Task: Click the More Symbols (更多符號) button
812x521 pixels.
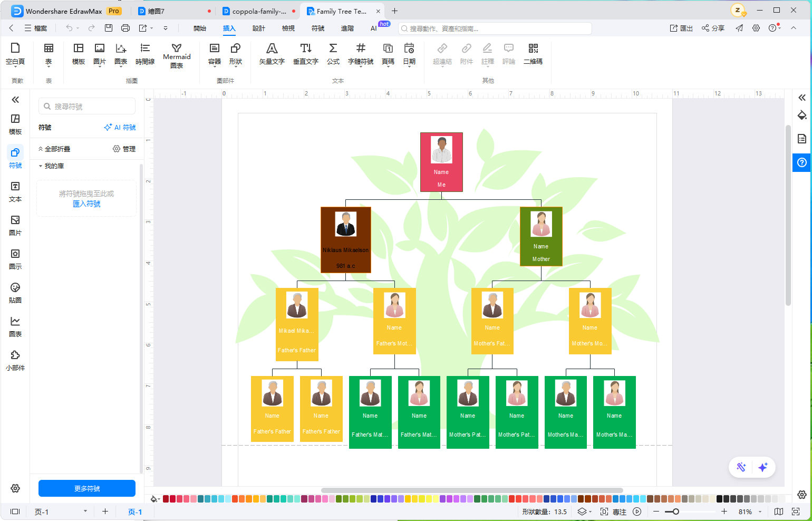Action: point(87,488)
